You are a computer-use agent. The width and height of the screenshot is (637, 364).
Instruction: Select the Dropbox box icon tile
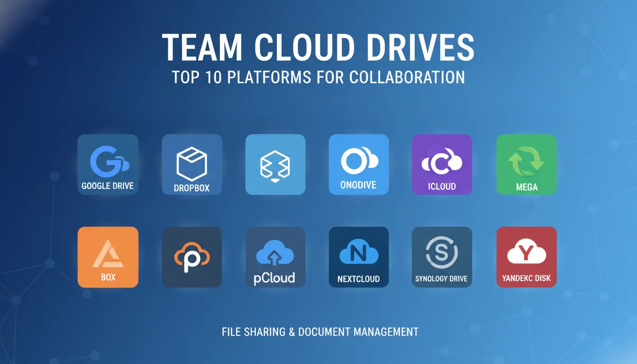click(x=192, y=164)
